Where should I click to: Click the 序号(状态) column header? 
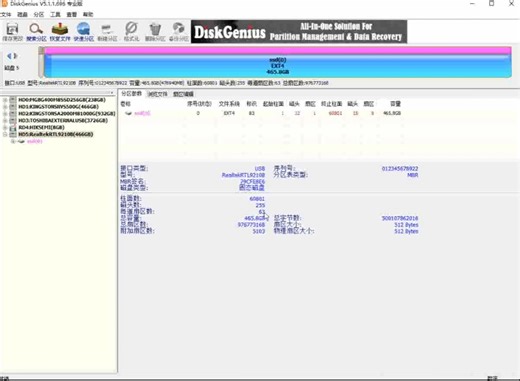199,104
